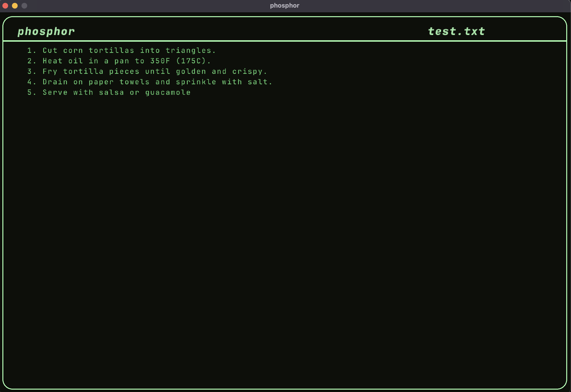This screenshot has height=392, width=571.
Task: Place cursor on the word 'Heat' in line 2
Action: (53, 61)
